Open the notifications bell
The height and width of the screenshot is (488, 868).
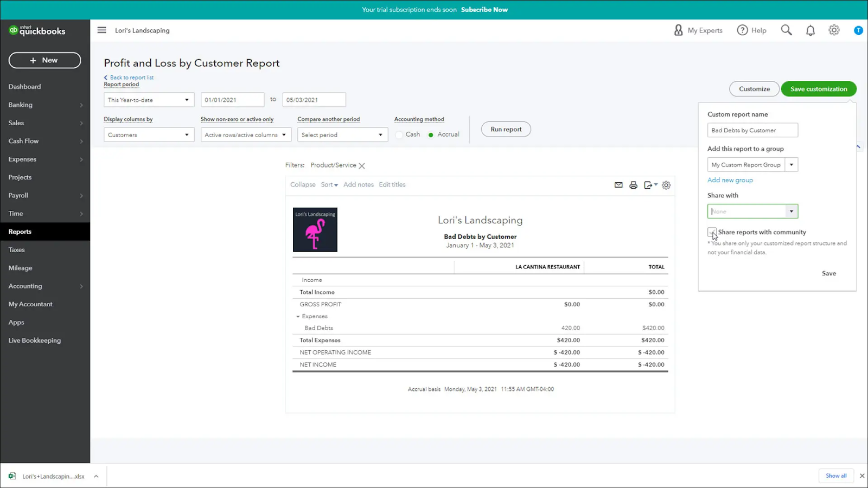coord(810,30)
